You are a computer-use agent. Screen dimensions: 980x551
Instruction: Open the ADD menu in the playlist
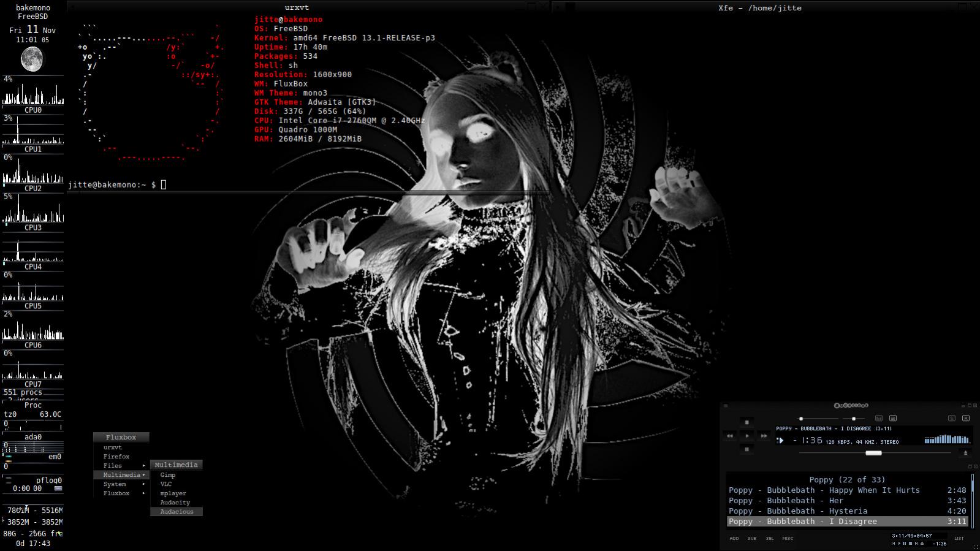734,539
